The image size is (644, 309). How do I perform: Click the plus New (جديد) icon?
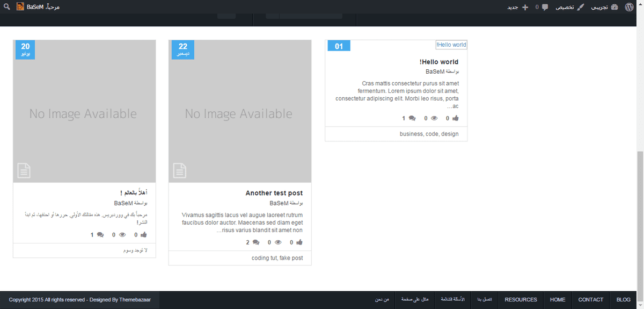click(x=525, y=7)
